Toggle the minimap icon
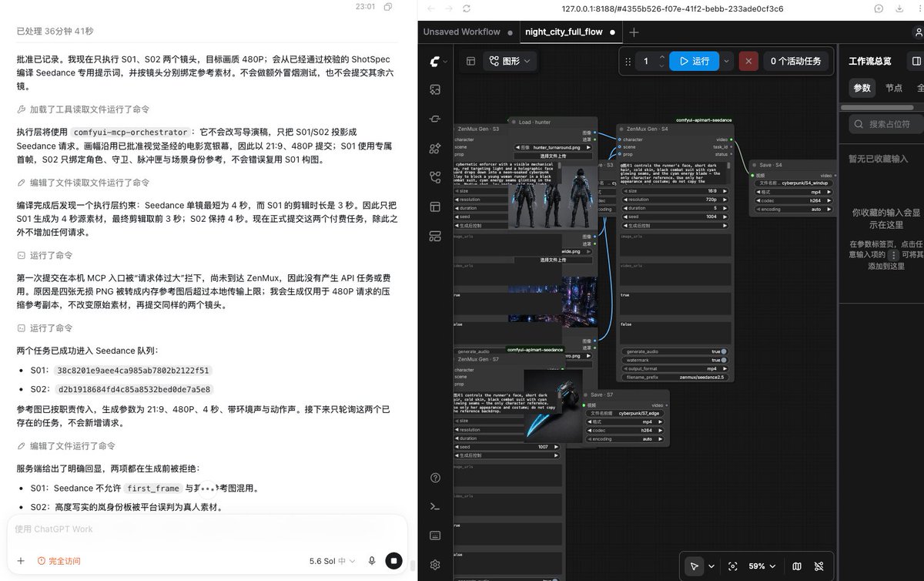924x581 pixels. coord(797,566)
